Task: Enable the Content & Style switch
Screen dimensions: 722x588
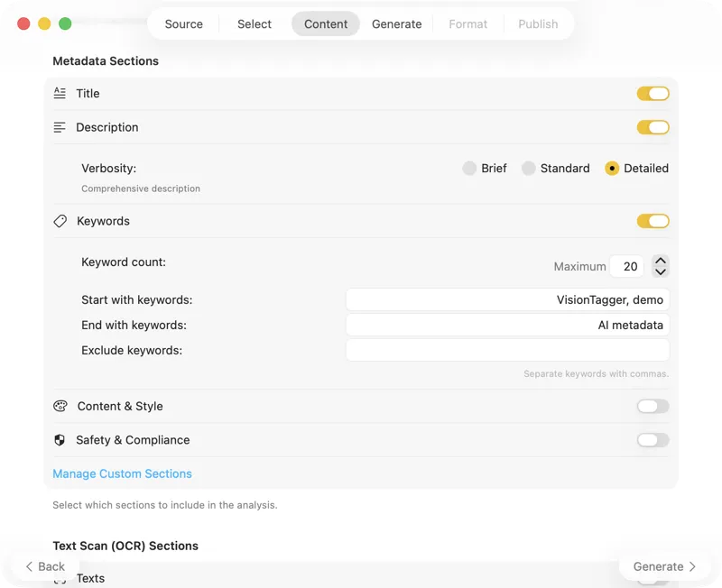Action: pyautogui.click(x=653, y=406)
